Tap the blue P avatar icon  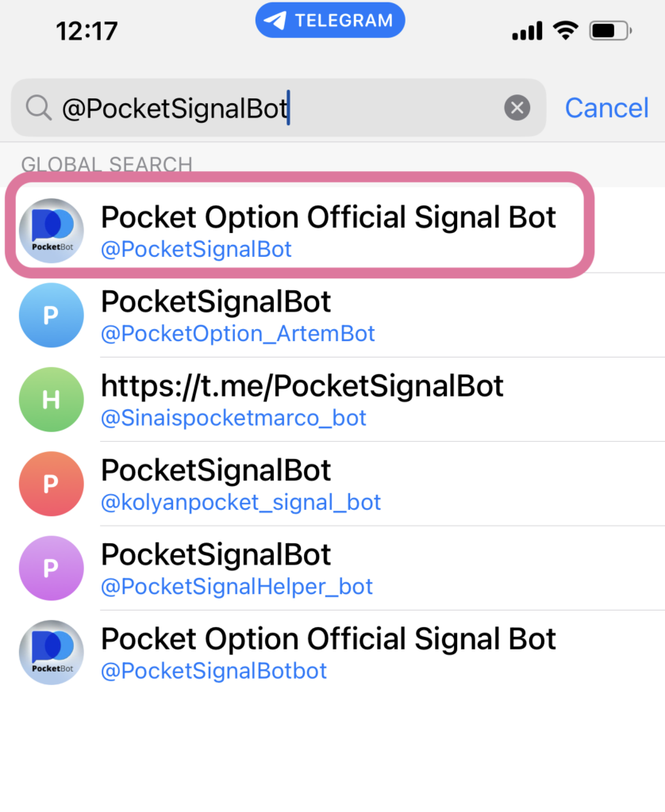pyautogui.click(x=52, y=315)
